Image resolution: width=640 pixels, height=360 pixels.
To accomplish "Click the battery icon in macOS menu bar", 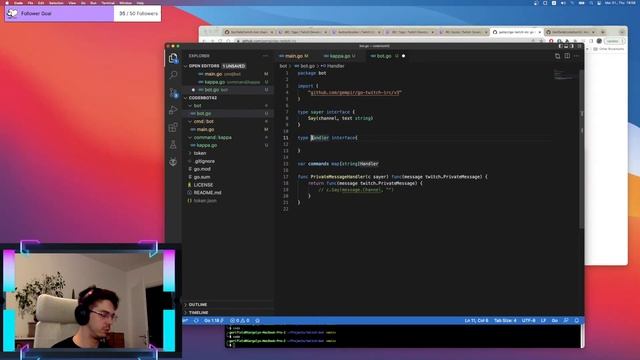I will pyautogui.click(x=582, y=3).
